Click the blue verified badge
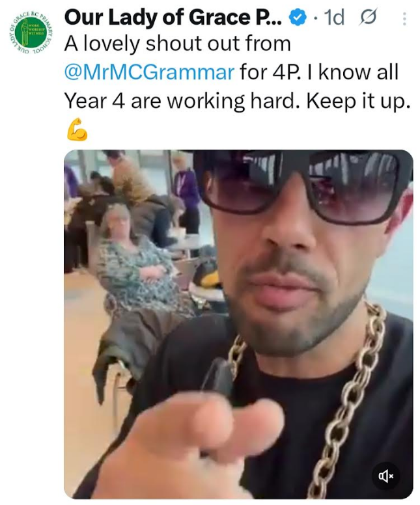420x505 pixels. point(297,18)
